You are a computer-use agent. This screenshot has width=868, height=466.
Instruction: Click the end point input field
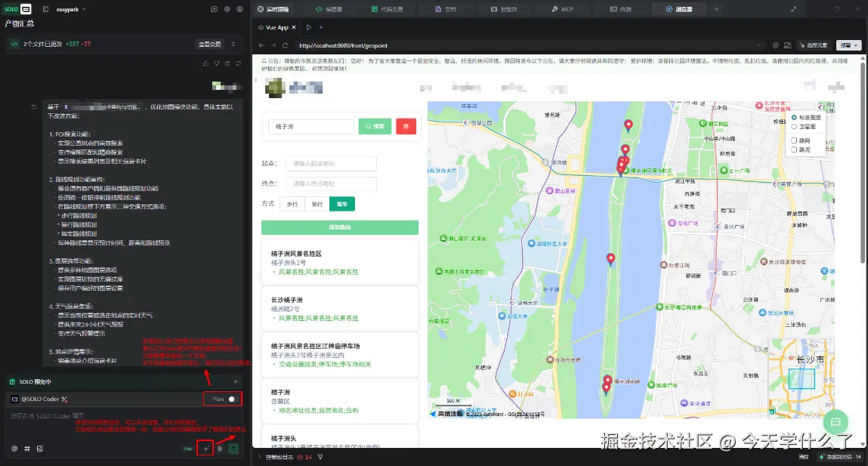coord(331,184)
